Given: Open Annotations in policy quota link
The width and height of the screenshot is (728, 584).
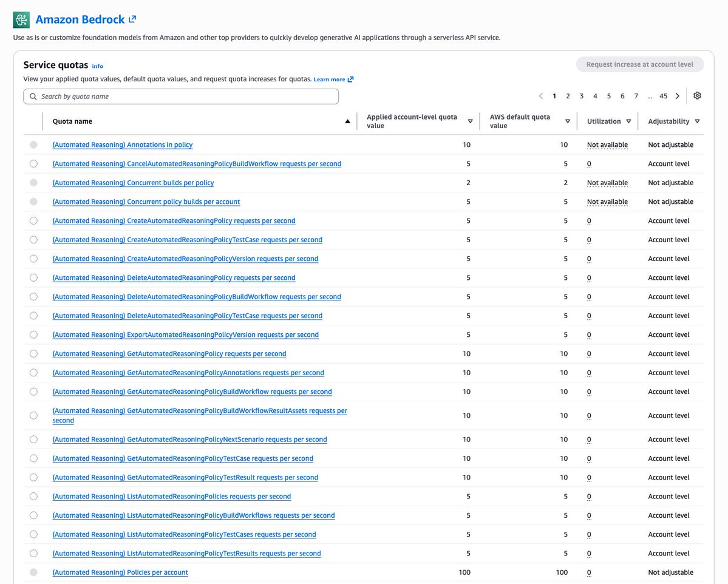Looking at the screenshot, I should coord(123,145).
